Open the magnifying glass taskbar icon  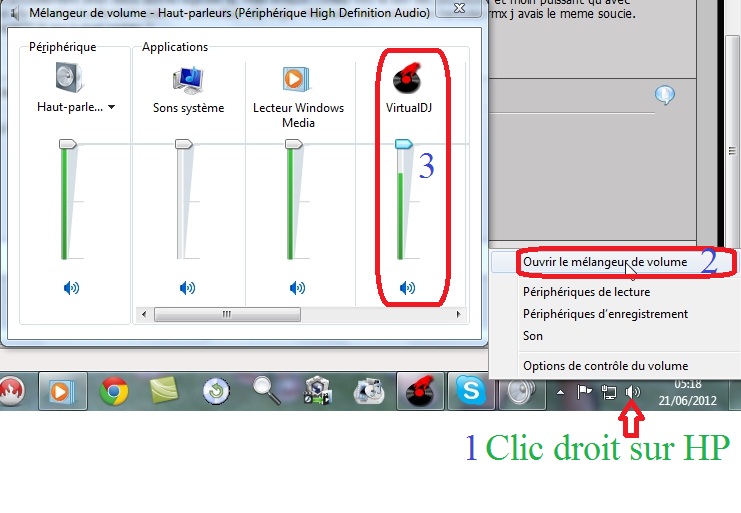pos(267,391)
